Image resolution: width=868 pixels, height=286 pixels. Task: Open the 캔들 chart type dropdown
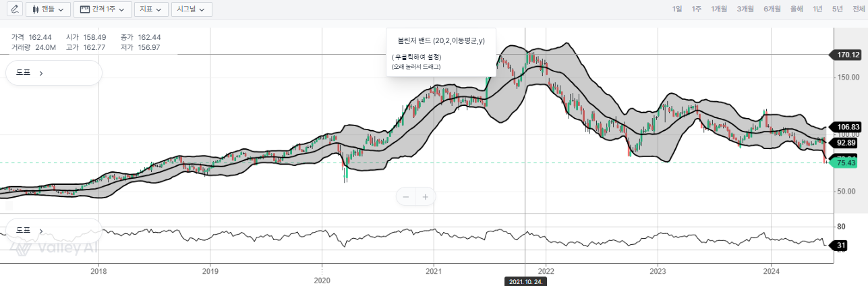coord(48,9)
